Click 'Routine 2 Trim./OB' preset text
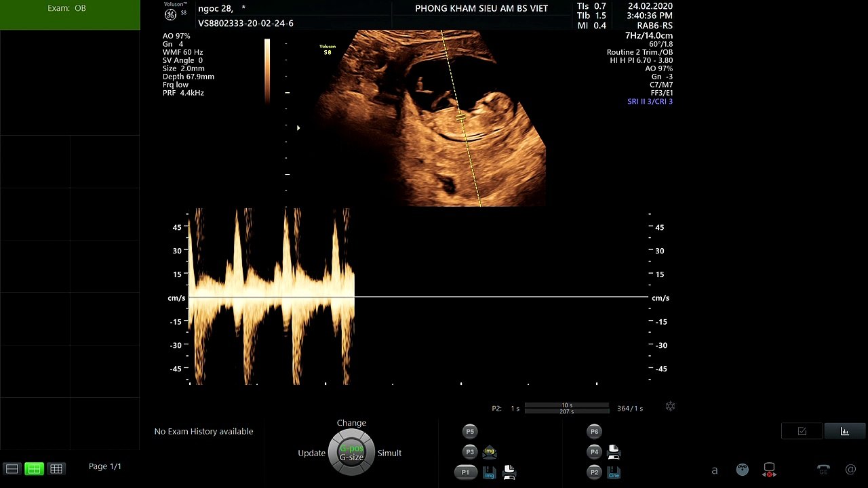 coord(639,52)
